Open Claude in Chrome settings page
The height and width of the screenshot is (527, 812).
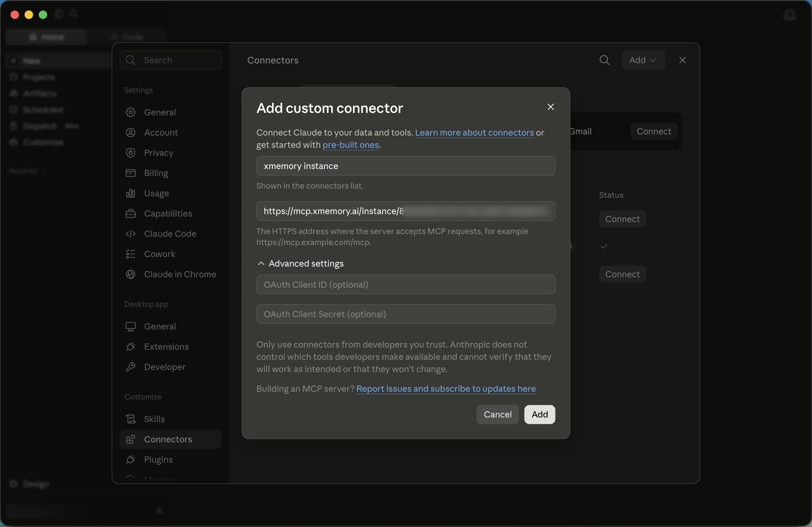[x=170, y=274]
